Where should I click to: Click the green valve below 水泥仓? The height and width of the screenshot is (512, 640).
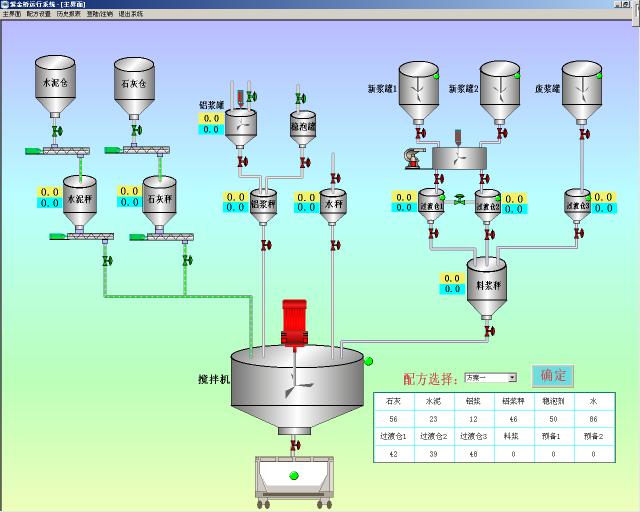(57, 132)
